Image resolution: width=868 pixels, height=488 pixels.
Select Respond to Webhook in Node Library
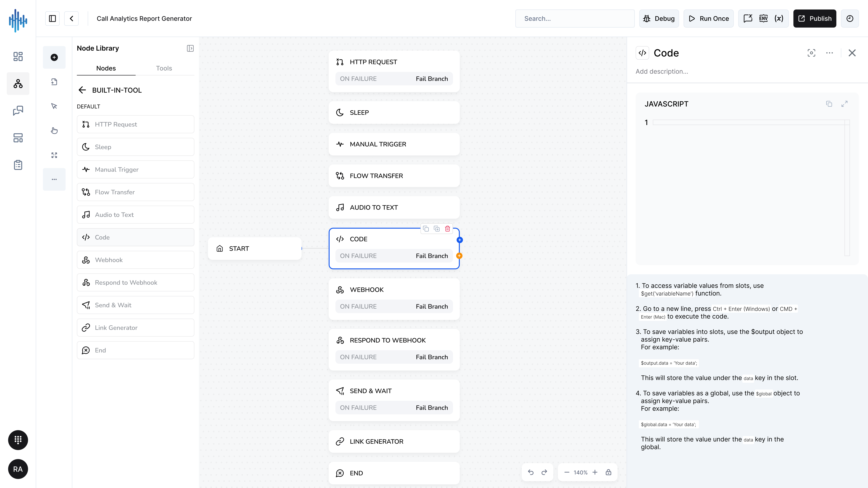click(x=135, y=282)
